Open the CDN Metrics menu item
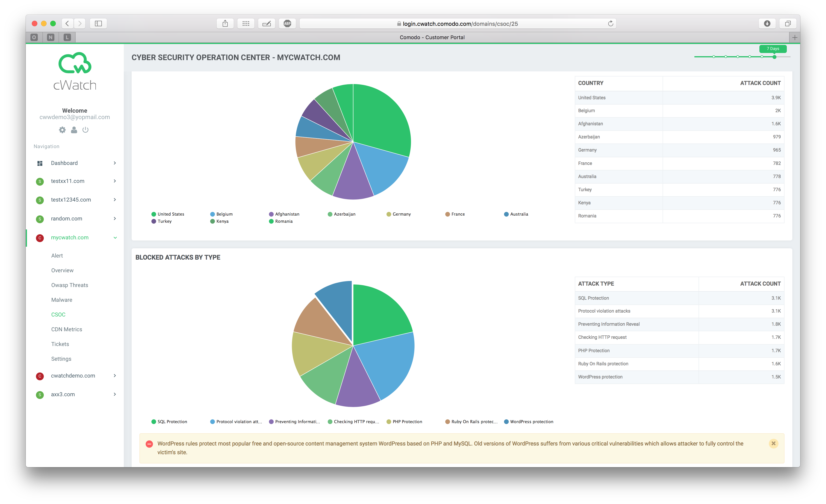Viewport: 826px width, 504px height. (66, 329)
